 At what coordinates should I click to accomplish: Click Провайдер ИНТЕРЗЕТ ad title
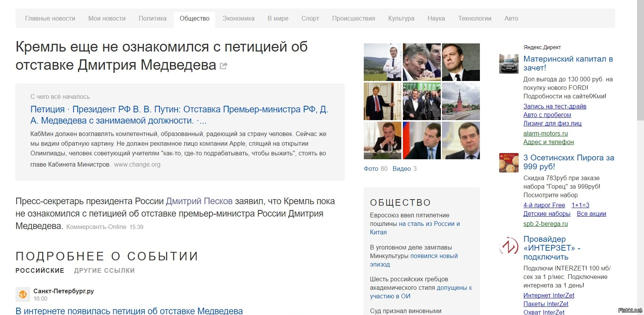click(552, 248)
